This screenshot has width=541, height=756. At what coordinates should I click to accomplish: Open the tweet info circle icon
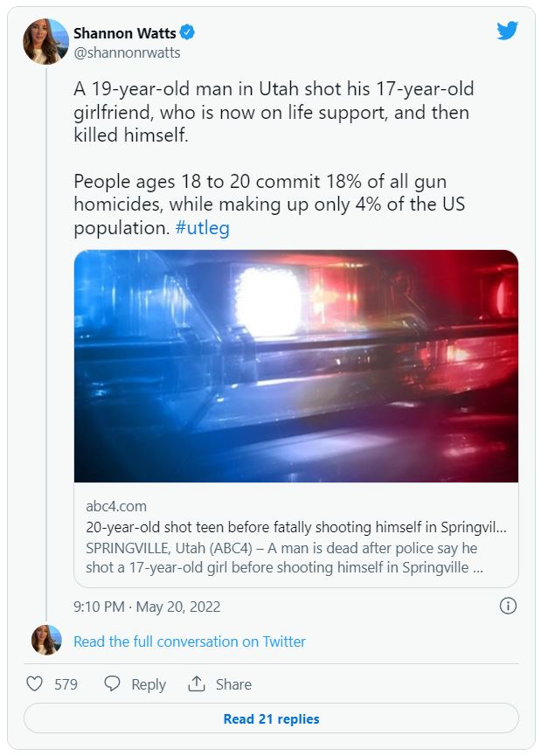[508, 606]
